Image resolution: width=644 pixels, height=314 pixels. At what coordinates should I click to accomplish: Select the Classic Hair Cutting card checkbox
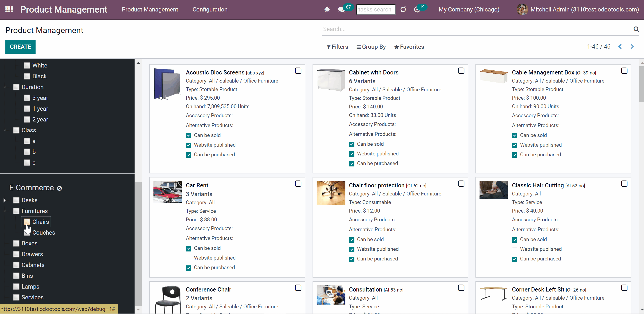pos(624,184)
